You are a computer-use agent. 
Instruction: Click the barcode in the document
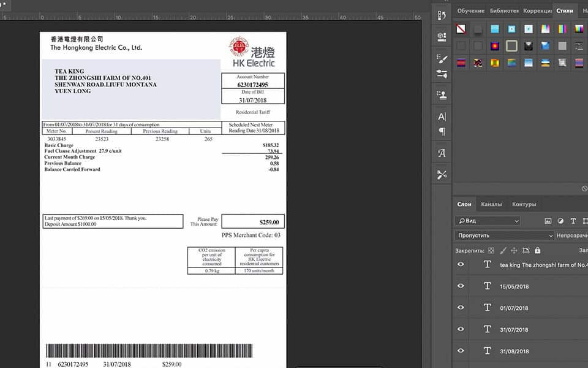click(x=149, y=350)
